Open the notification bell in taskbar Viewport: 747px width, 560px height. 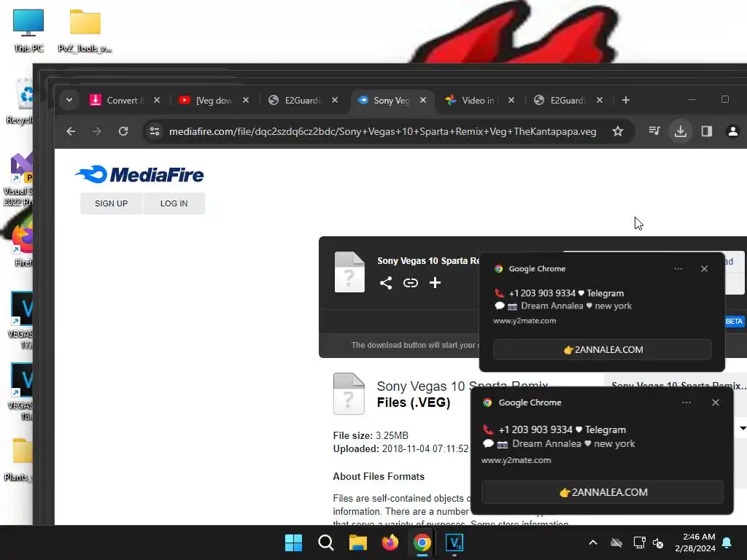point(727,542)
